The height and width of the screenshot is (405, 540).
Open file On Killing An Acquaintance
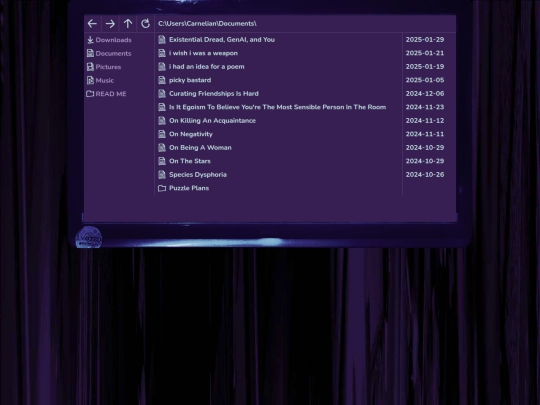coord(212,121)
